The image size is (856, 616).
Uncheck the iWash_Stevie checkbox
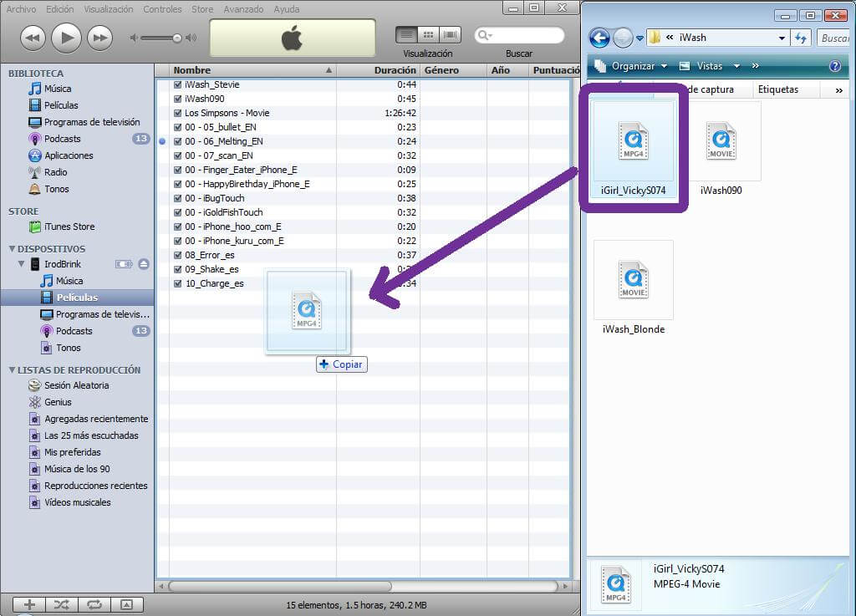click(177, 84)
